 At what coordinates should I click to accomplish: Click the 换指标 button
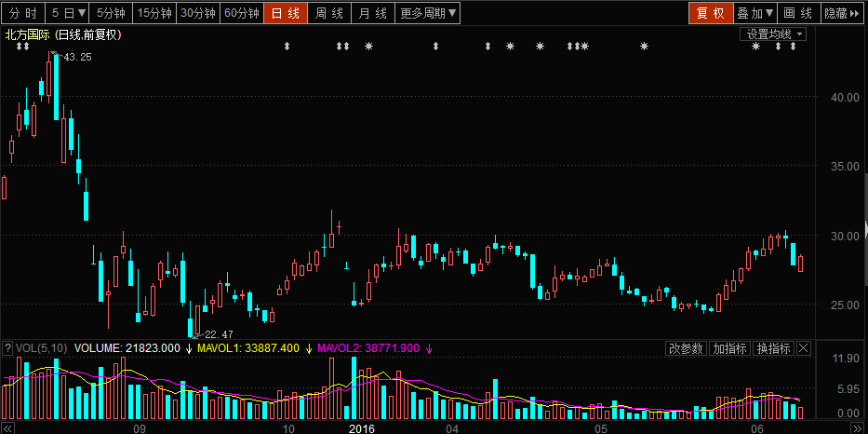tap(773, 348)
